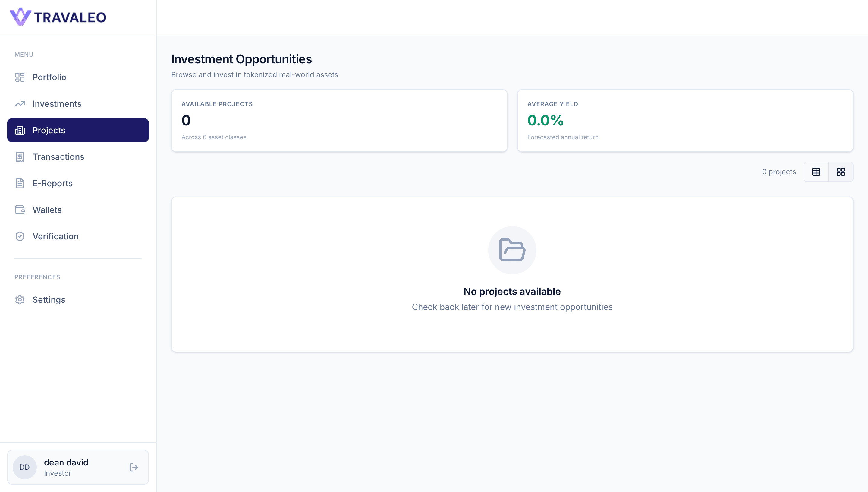Screen dimensions: 868x492
Task: Go to Investments page
Action: (x=78, y=104)
